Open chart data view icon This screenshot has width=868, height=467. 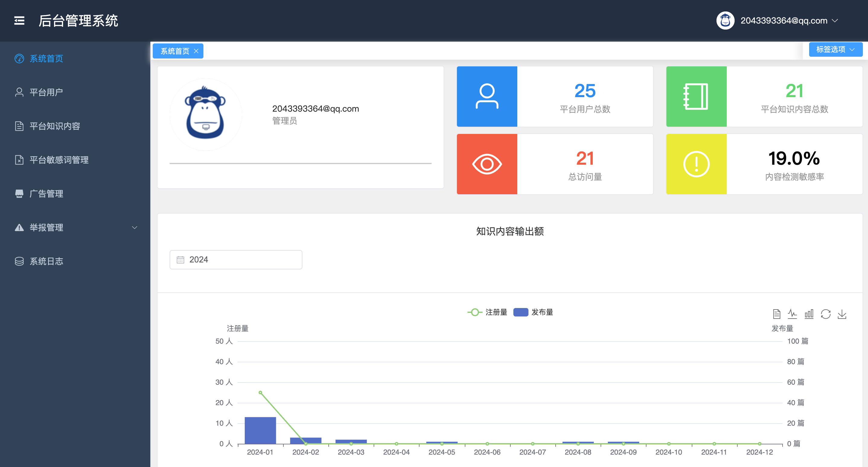776,314
